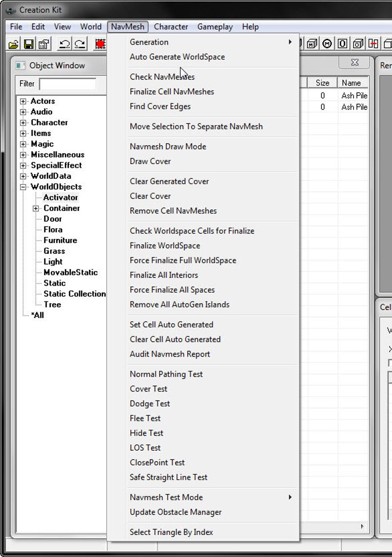
Task: Click the list's horizontal scrollbar right arrow
Action: (362, 526)
